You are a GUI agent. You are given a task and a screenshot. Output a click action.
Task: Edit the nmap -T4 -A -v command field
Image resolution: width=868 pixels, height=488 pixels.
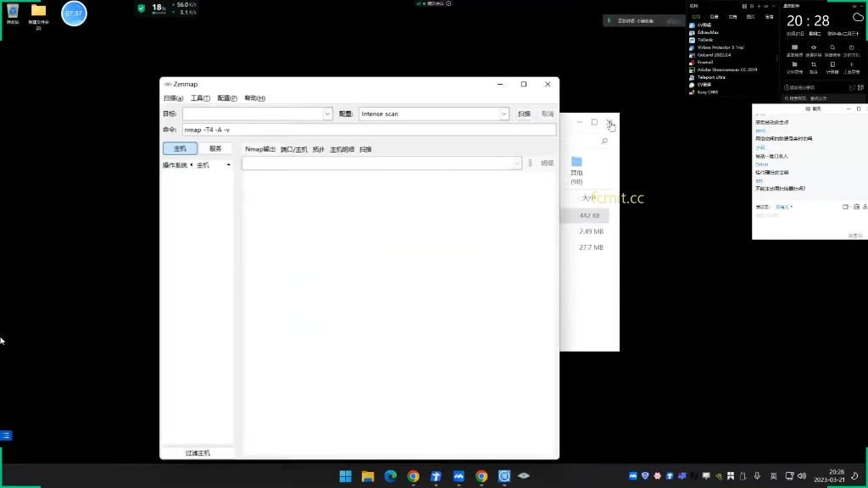pyautogui.click(x=370, y=130)
